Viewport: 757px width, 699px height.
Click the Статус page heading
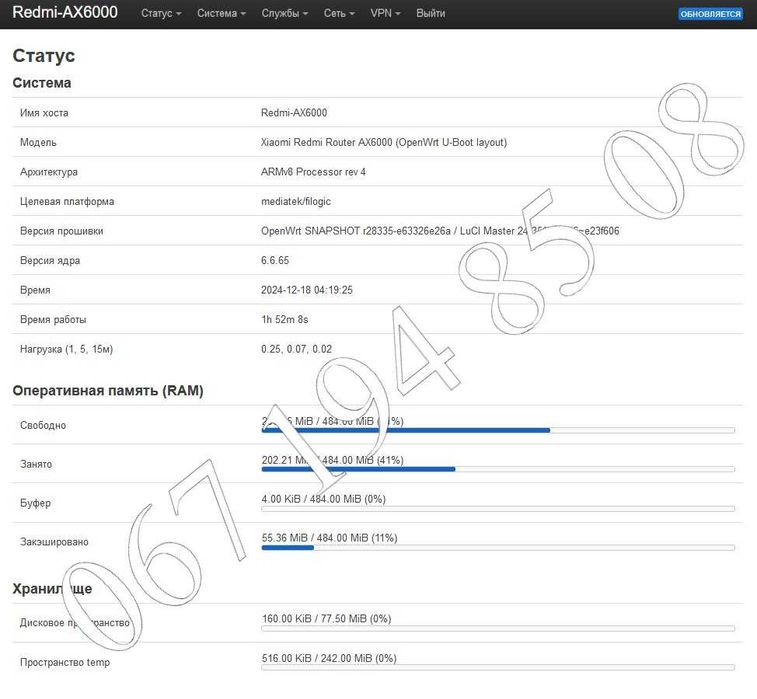tap(44, 56)
